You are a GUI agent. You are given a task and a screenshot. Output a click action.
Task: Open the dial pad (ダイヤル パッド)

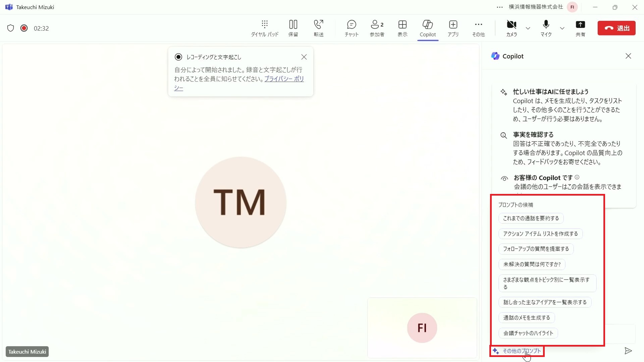pyautogui.click(x=265, y=28)
